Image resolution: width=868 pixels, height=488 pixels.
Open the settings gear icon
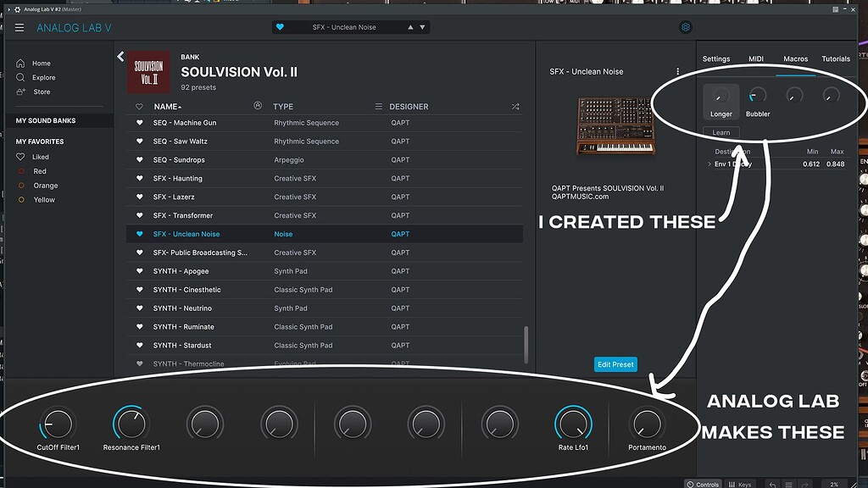coord(685,27)
